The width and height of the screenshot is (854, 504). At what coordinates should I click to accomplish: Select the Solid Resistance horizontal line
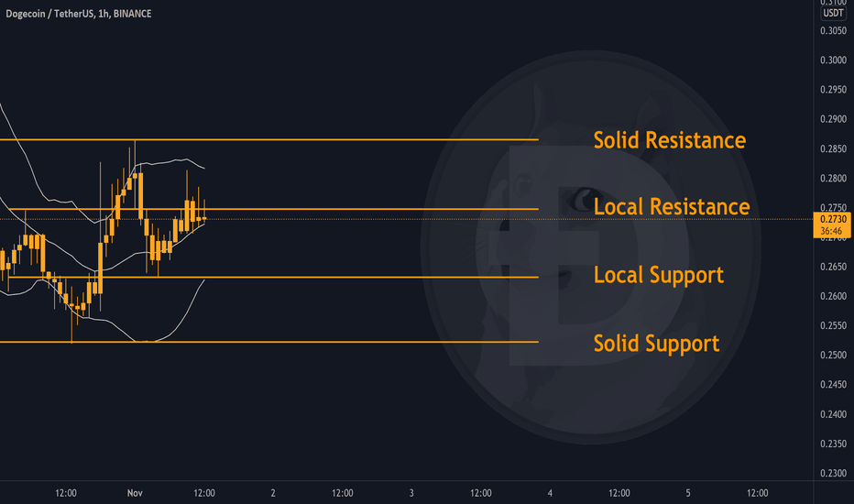(269, 140)
